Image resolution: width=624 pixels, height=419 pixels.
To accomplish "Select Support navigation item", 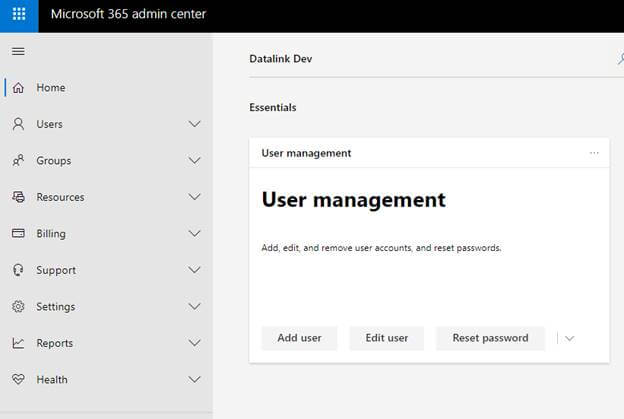I will tap(106, 270).
